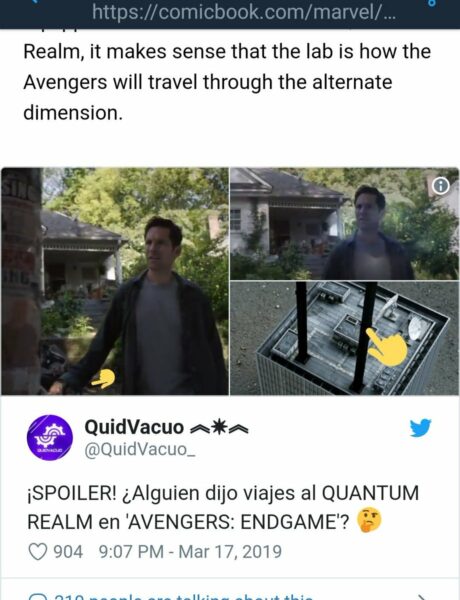
Task: Open QuidVacuo's purple profile avatar
Action: [x=50, y=437]
